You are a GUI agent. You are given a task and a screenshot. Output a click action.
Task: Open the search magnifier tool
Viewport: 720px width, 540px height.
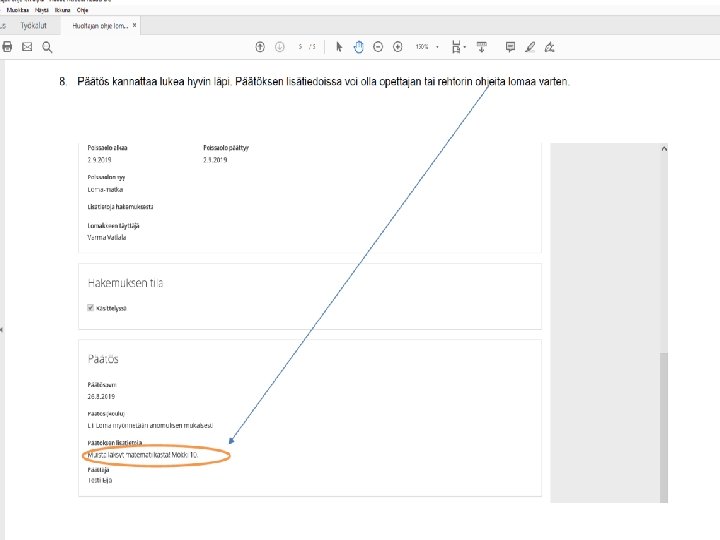tap(47, 47)
